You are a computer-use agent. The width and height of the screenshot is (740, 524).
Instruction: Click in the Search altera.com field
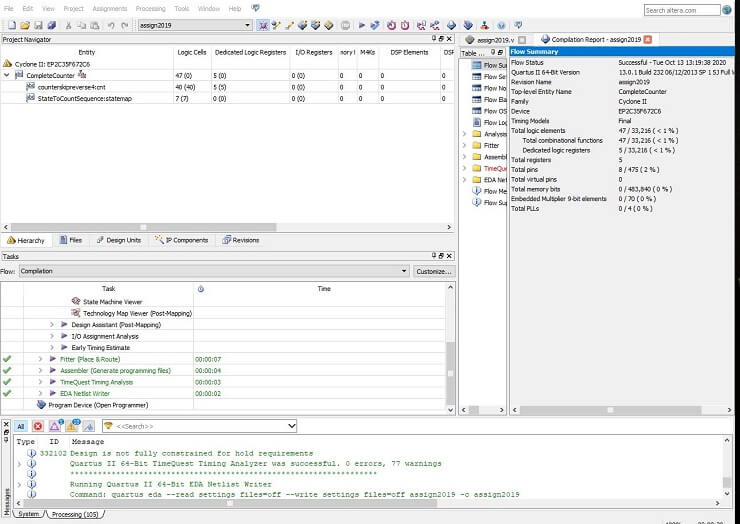click(682, 10)
